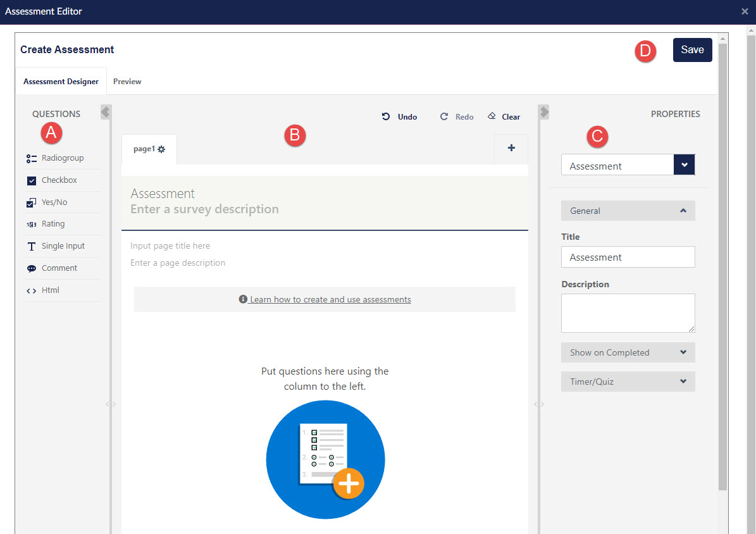Open Learn how to create assessments link
Screen dimensions: 756x534
tap(330, 299)
